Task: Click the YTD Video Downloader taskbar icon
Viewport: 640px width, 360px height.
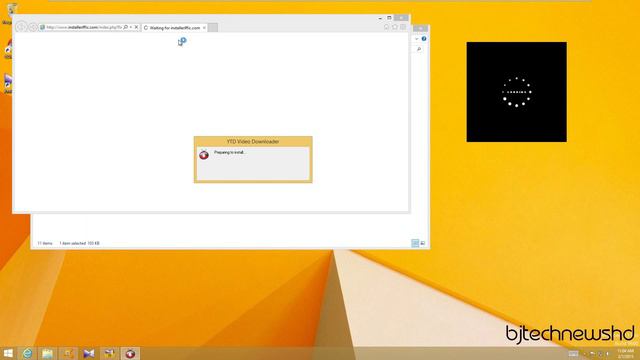Action: [130, 353]
